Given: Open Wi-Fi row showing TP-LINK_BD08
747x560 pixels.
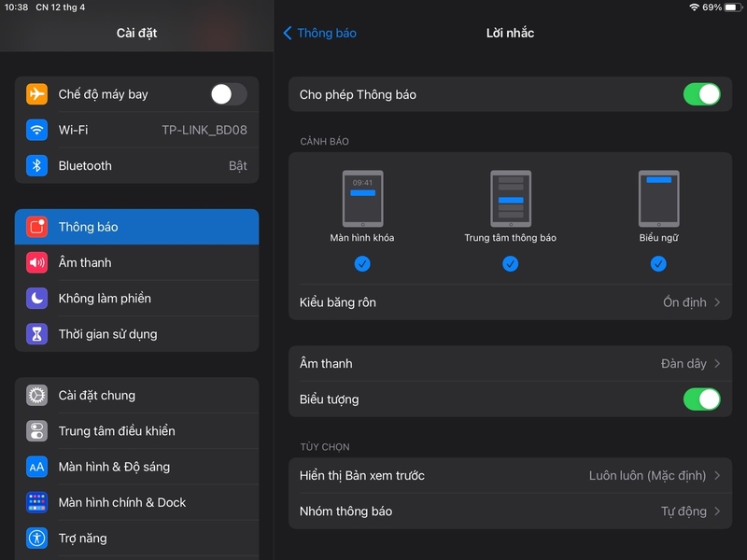Looking at the screenshot, I should [x=136, y=130].
